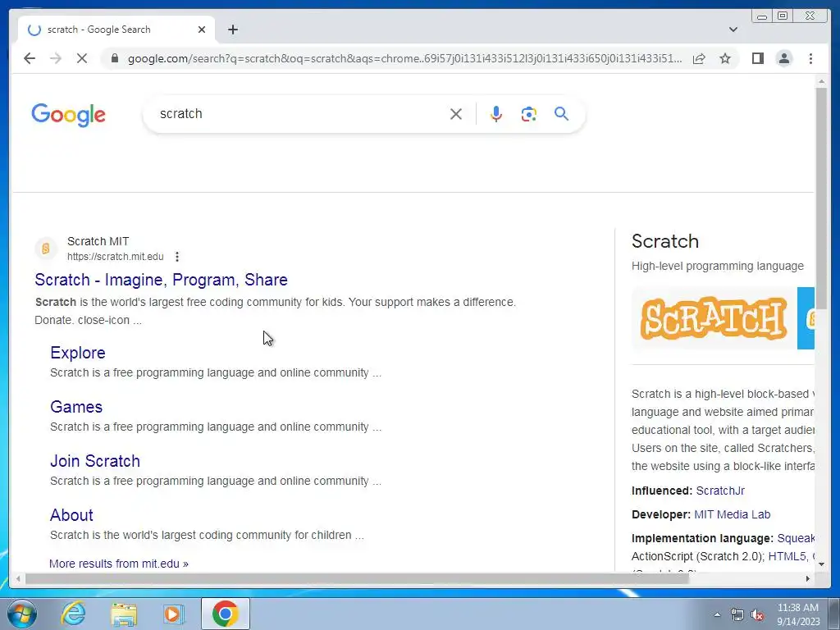Open Windows Media Player from taskbar
Screen dimensions: 840x630
(173, 614)
